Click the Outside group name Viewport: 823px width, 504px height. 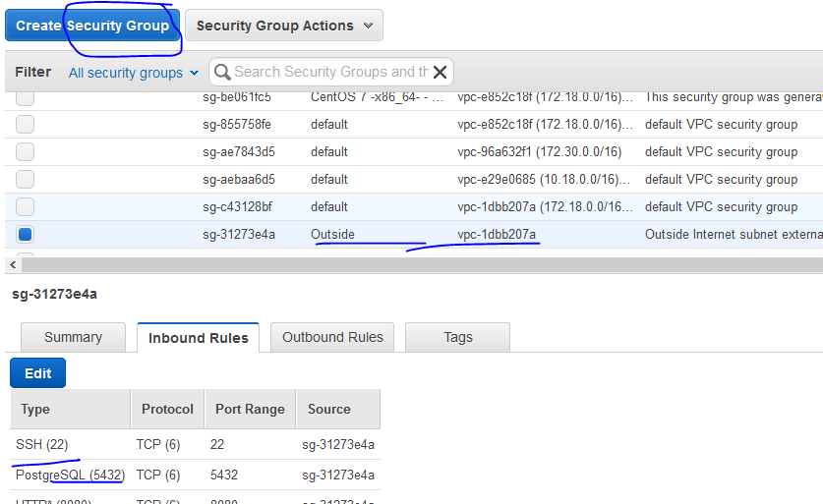click(x=332, y=234)
